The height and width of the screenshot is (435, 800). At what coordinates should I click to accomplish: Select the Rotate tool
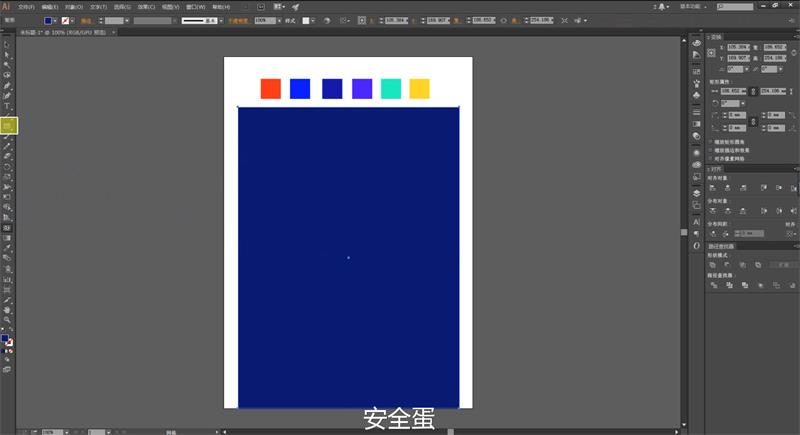(x=7, y=167)
